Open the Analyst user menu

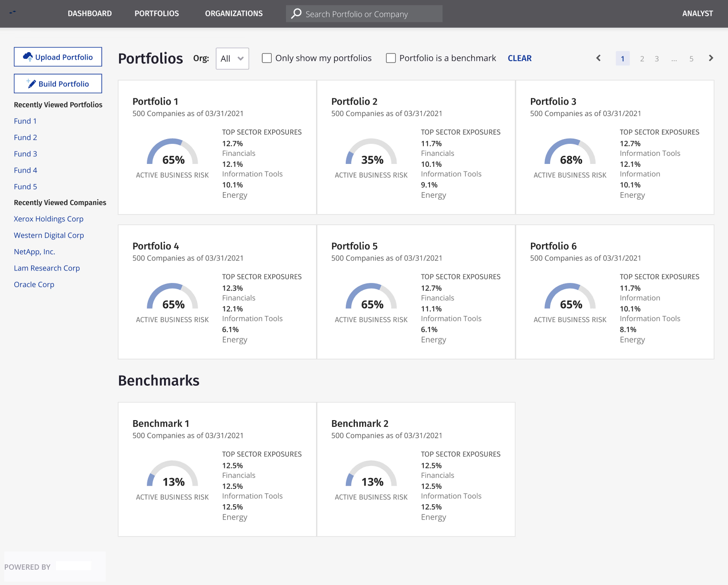pos(697,13)
